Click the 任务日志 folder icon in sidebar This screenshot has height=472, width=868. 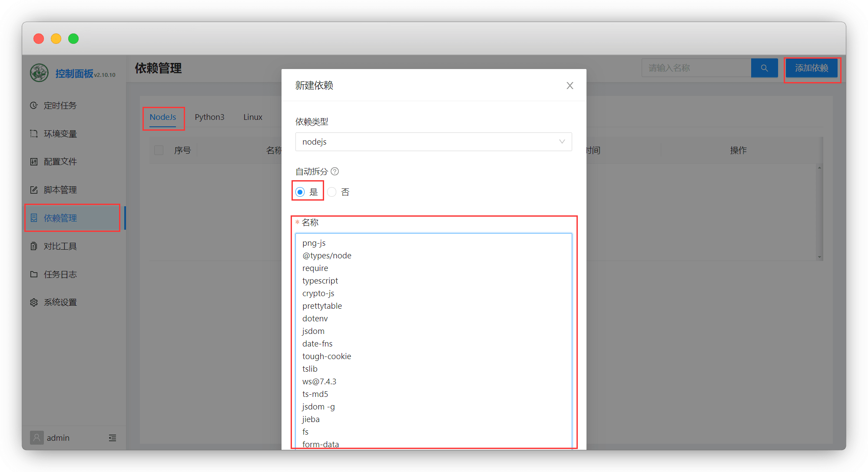34,274
